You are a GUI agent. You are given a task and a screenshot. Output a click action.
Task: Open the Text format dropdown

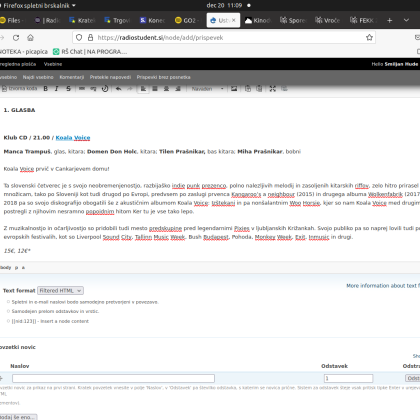60,291
